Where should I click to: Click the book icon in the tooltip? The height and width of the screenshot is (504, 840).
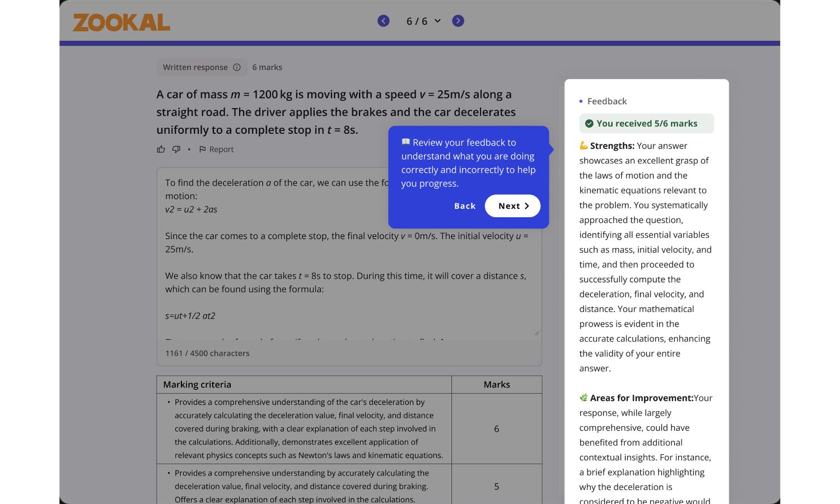(x=406, y=142)
